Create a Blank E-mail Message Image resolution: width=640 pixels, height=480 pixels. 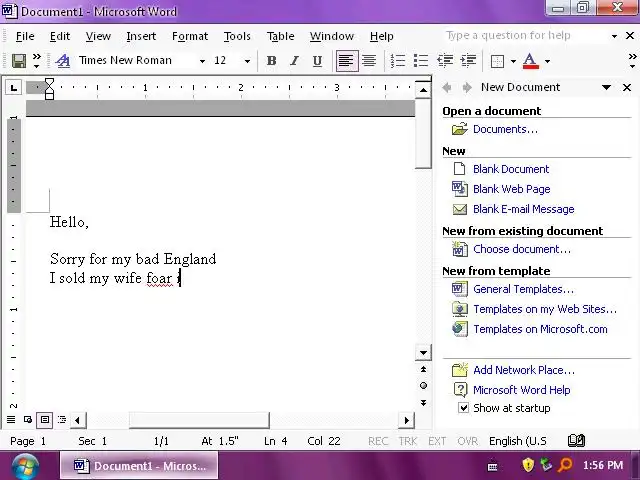coord(524,209)
